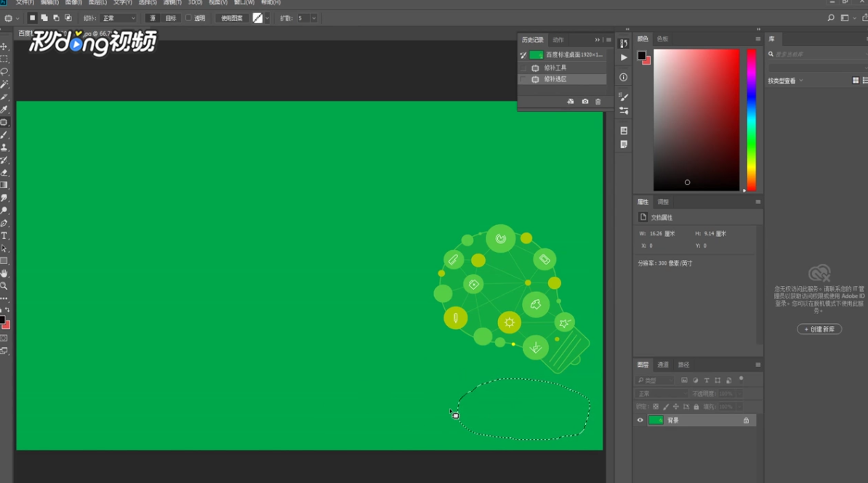Screen dimensions: 868x483
Task: Select the Zoom tool
Action: (x=4, y=286)
